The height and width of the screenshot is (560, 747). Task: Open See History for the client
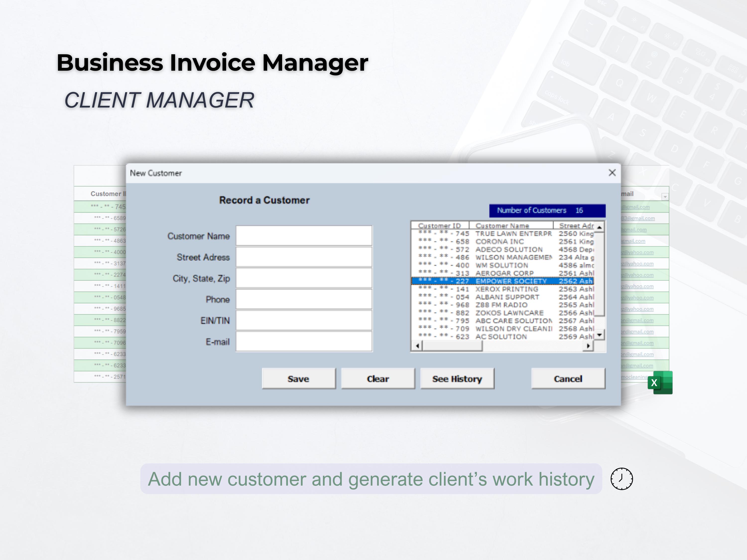(457, 379)
